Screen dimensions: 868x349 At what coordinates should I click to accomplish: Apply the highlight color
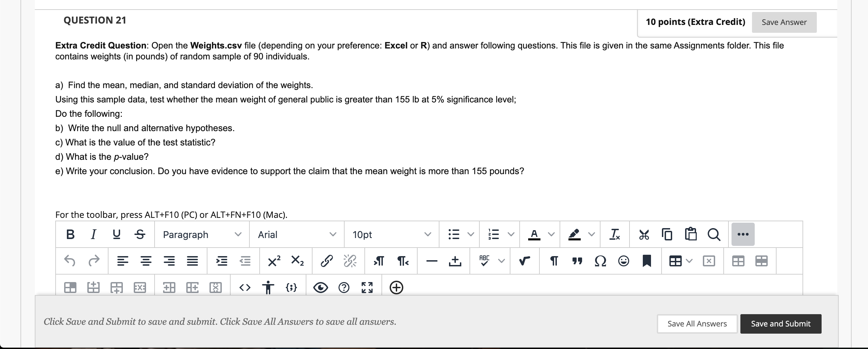(x=575, y=235)
